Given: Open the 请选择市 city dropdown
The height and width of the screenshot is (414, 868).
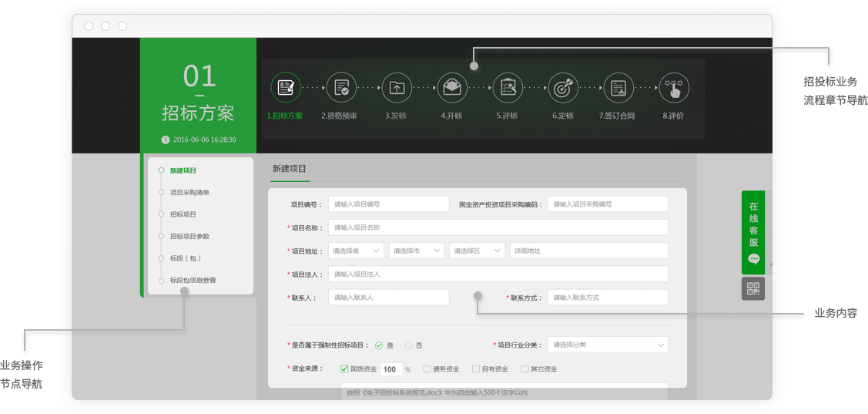Looking at the screenshot, I should (417, 251).
